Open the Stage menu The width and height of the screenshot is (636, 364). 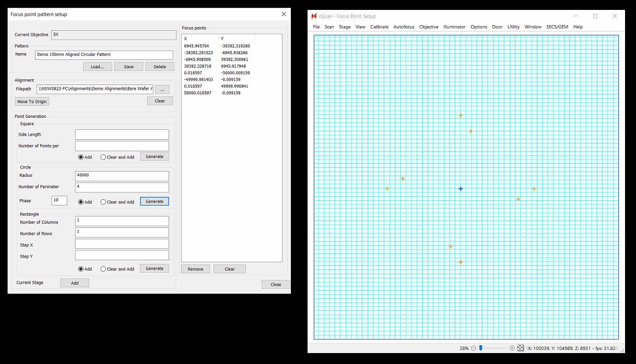click(x=345, y=27)
